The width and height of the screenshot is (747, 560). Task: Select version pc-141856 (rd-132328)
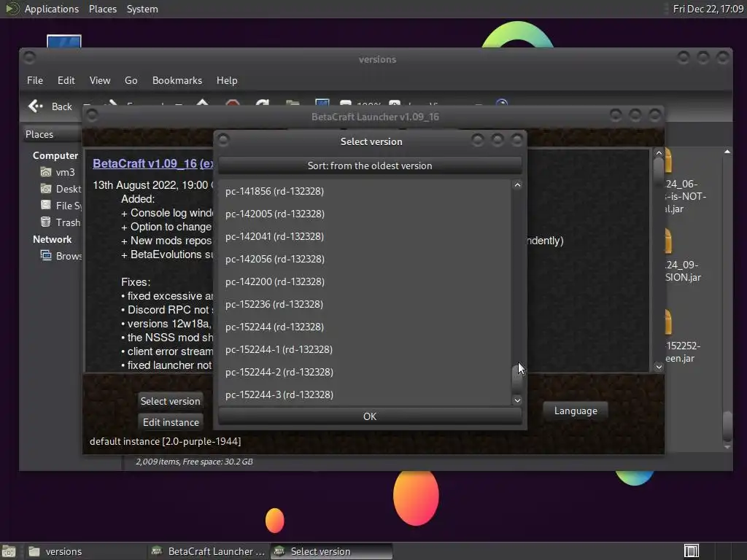tap(365, 191)
